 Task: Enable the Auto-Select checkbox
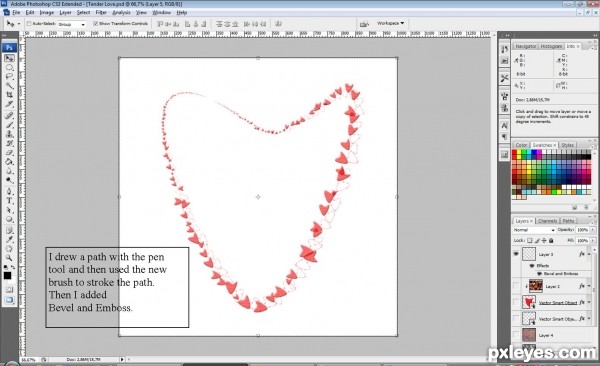click(x=29, y=24)
